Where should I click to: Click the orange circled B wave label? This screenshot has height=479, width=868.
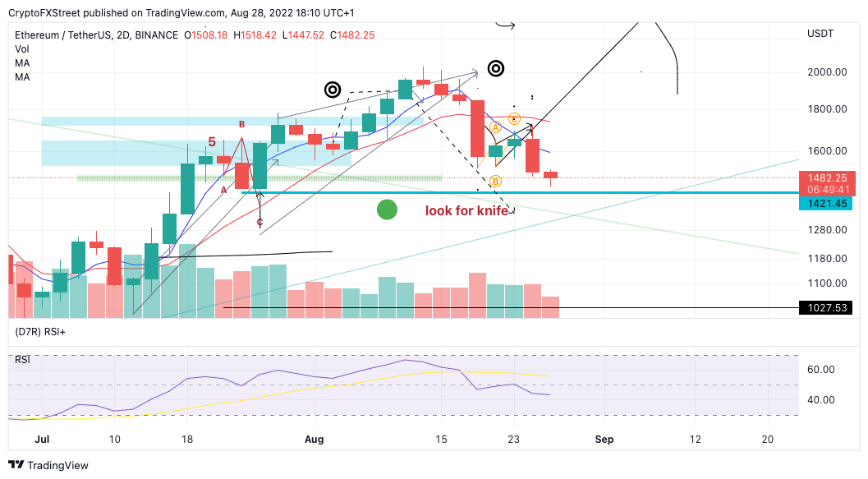tap(495, 181)
